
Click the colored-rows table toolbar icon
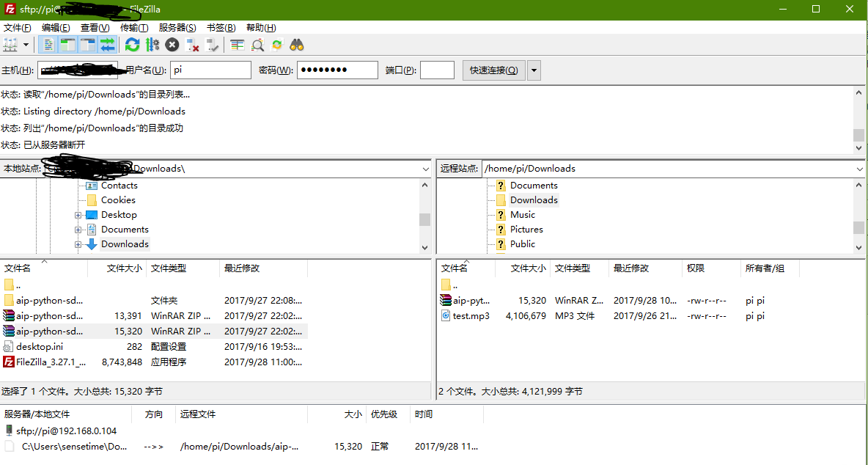[x=238, y=45]
